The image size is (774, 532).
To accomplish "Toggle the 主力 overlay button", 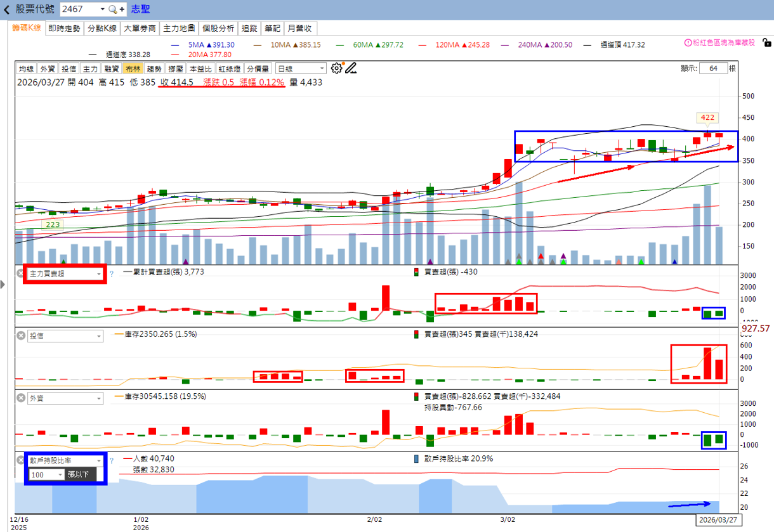I will point(91,68).
